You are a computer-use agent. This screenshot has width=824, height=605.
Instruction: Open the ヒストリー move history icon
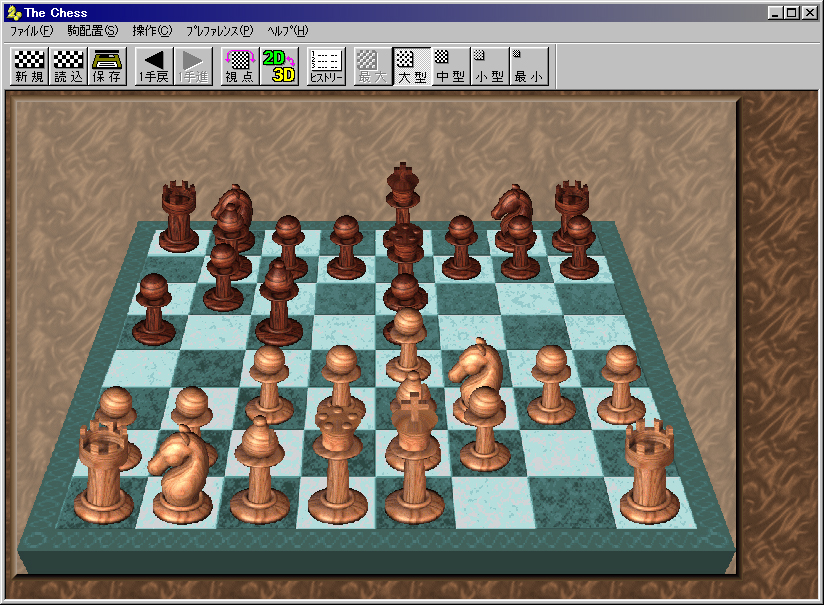click(326, 66)
